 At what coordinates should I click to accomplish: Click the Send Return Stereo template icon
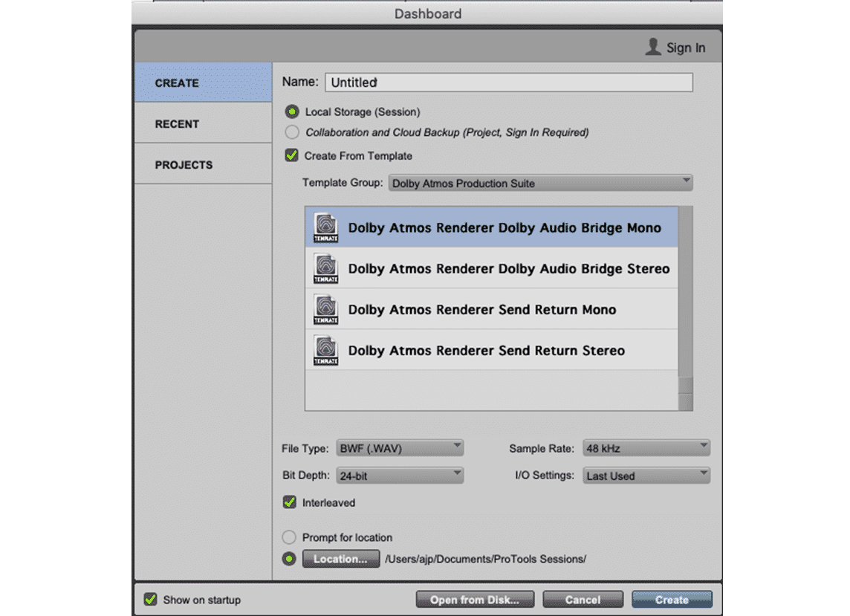click(x=325, y=350)
